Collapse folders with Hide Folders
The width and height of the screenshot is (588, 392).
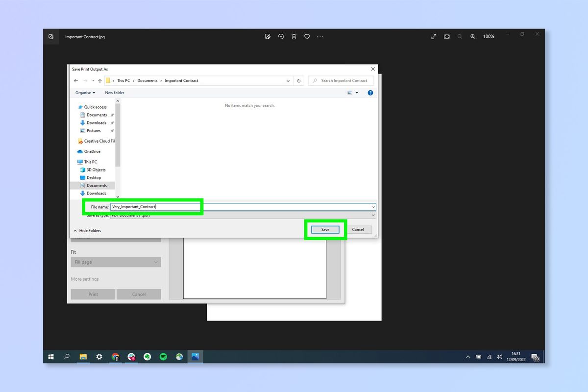click(x=87, y=230)
